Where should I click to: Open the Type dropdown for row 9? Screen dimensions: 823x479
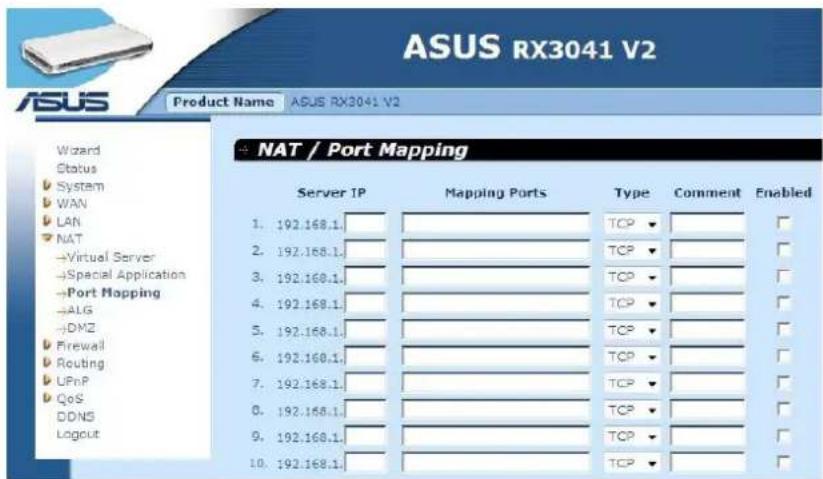(x=632, y=437)
